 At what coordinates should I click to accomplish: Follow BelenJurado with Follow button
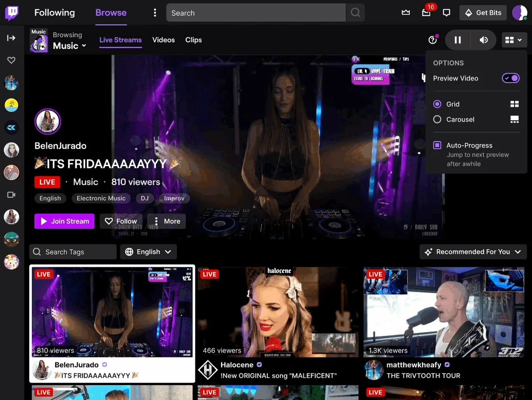point(121,221)
